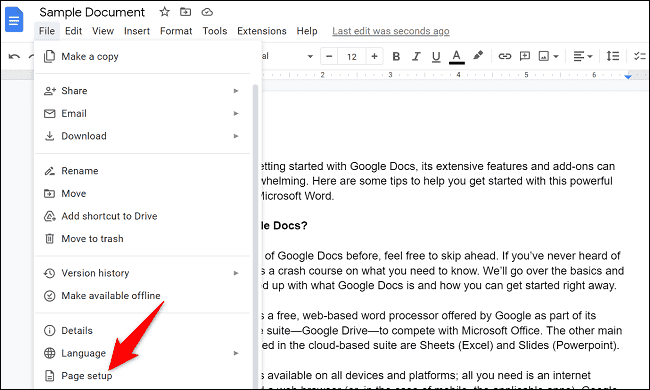Viewport: 650px width, 390px height.
Task: Toggle italic formatting
Action: tap(416, 56)
